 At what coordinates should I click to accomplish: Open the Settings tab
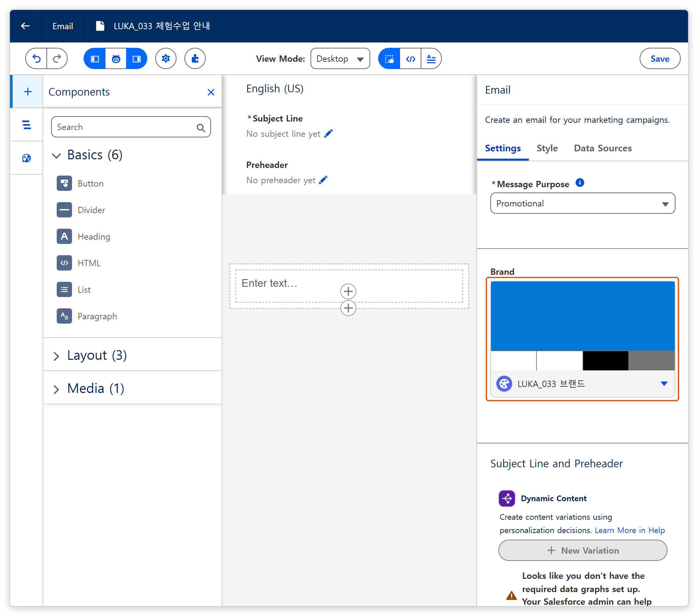click(x=503, y=148)
